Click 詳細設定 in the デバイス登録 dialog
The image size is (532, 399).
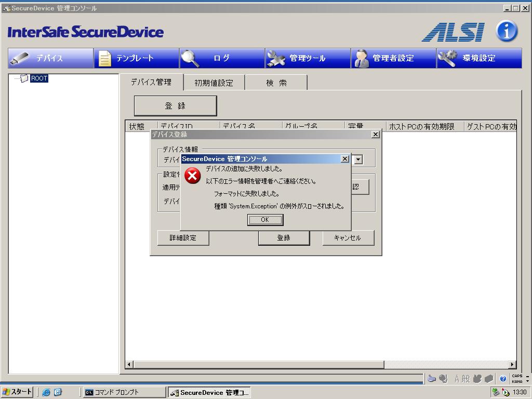(x=183, y=238)
